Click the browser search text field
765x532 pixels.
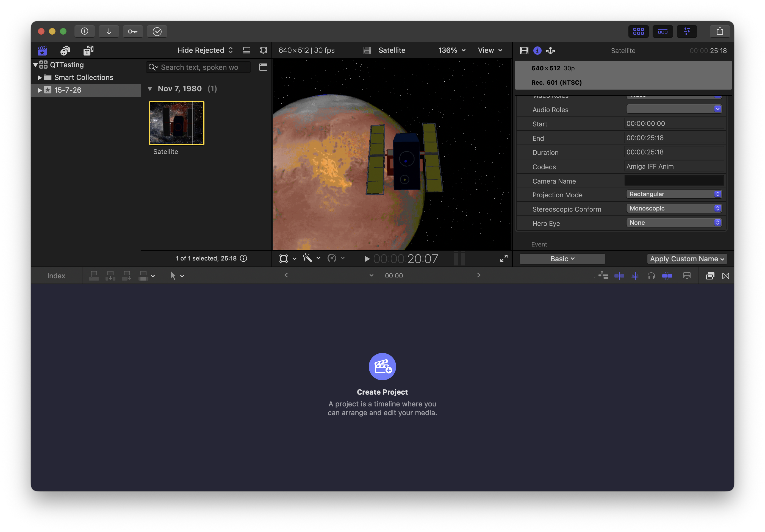(199, 67)
